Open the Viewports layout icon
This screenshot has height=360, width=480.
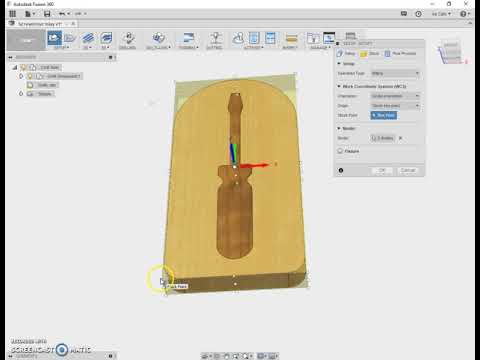273,356
